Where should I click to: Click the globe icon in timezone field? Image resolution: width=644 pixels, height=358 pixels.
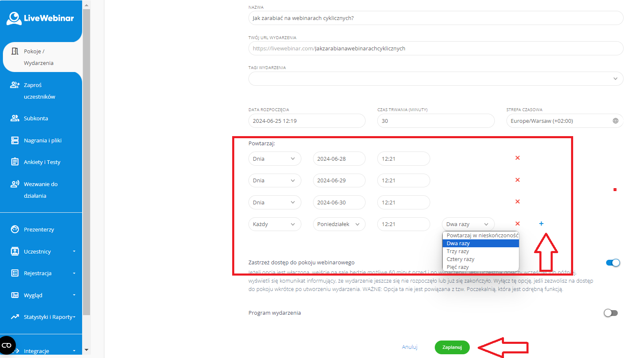[615, 121]
